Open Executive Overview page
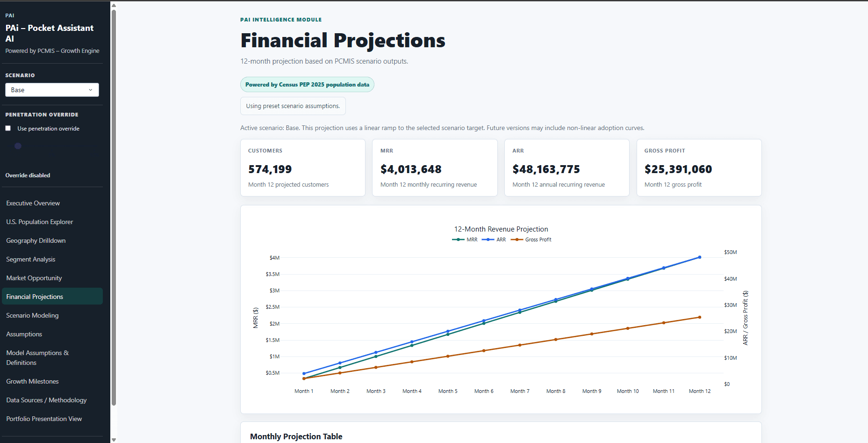868x443 pixels. pyautogui.click(x=52, y=203)
